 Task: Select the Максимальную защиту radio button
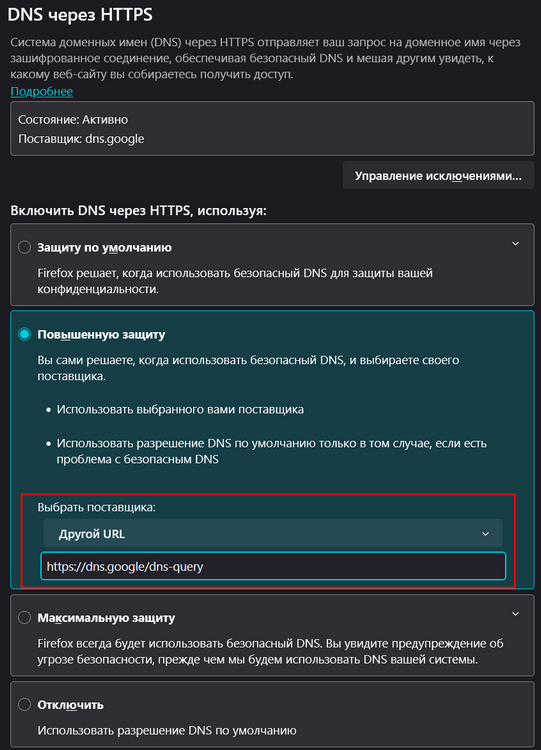(24, 618)
